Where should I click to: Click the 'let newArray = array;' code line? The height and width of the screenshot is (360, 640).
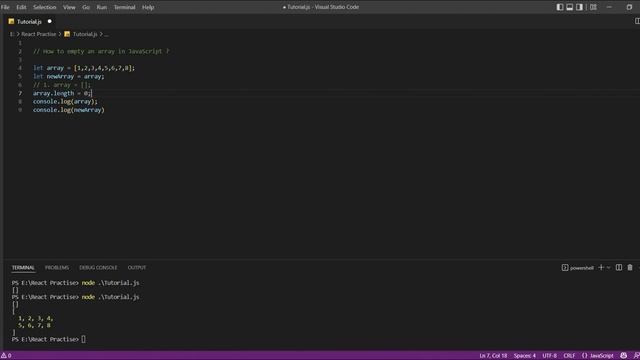[x=69, y=76]
